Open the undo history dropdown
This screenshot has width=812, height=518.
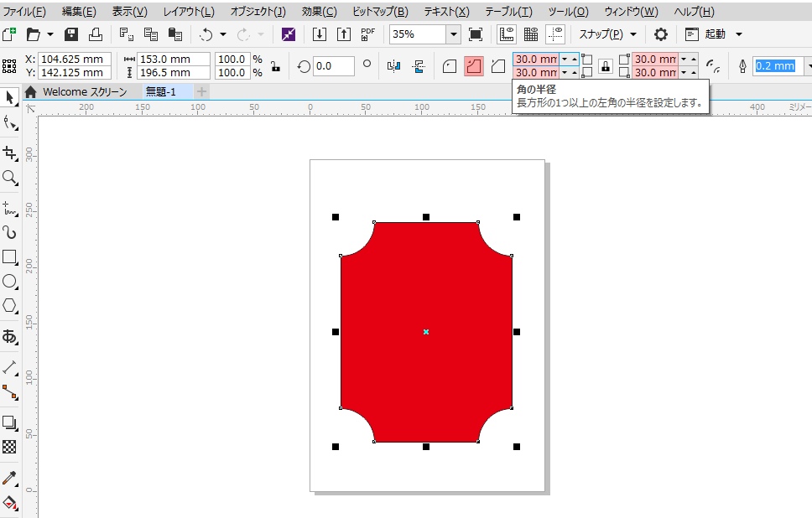pos(223,34)
